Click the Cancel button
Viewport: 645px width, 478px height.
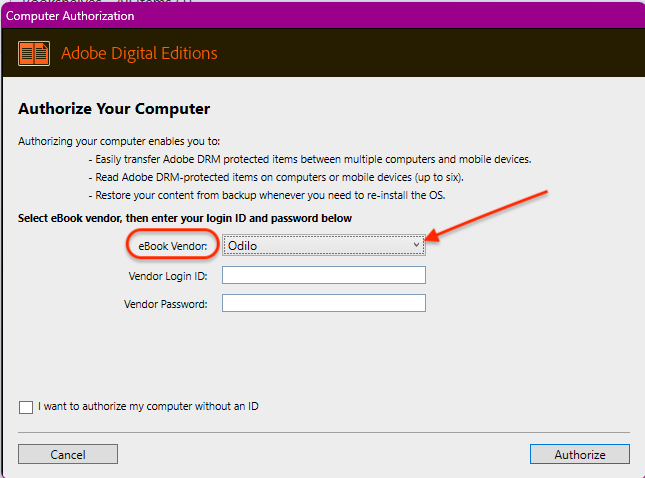(x=68, y=454)
